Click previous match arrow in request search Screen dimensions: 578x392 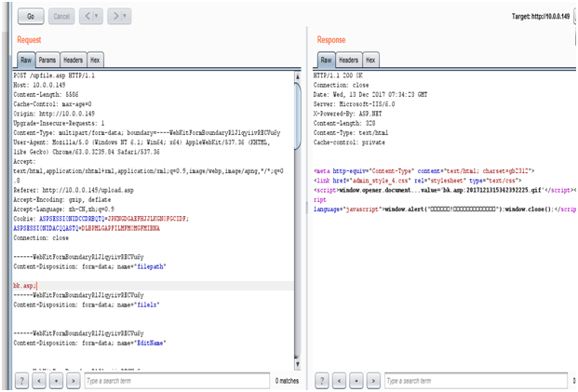39,381
